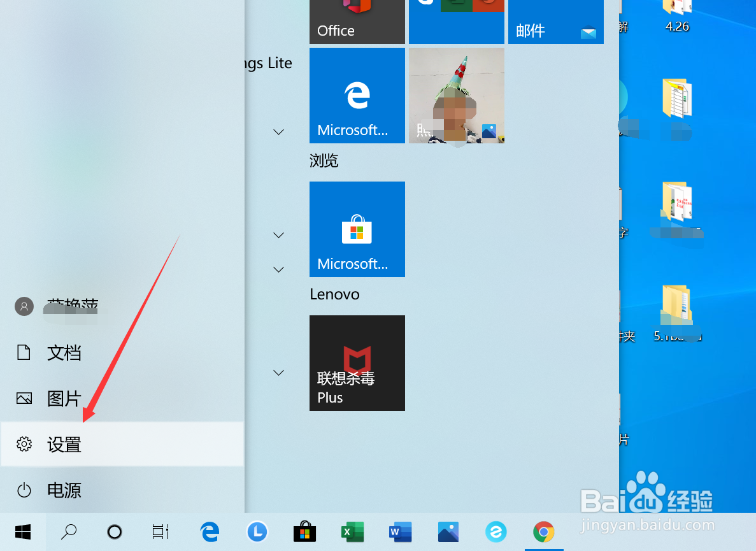The image size is (756, 551).
Task: Click the document page icon
Action: click(24, 352)
